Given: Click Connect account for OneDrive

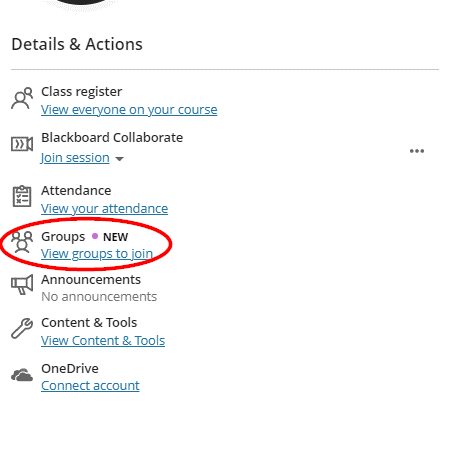Looking at the screenshot, I should coord(90,386).
